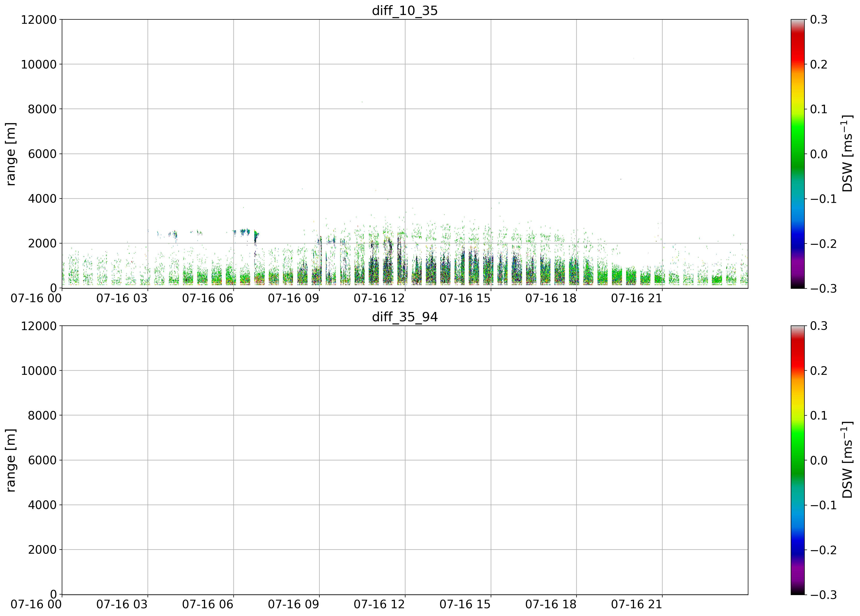Click the −0.3 tick of diff_10_35 colorbar
The height and width of the screenshot is (616, 860).
[823, 289]
